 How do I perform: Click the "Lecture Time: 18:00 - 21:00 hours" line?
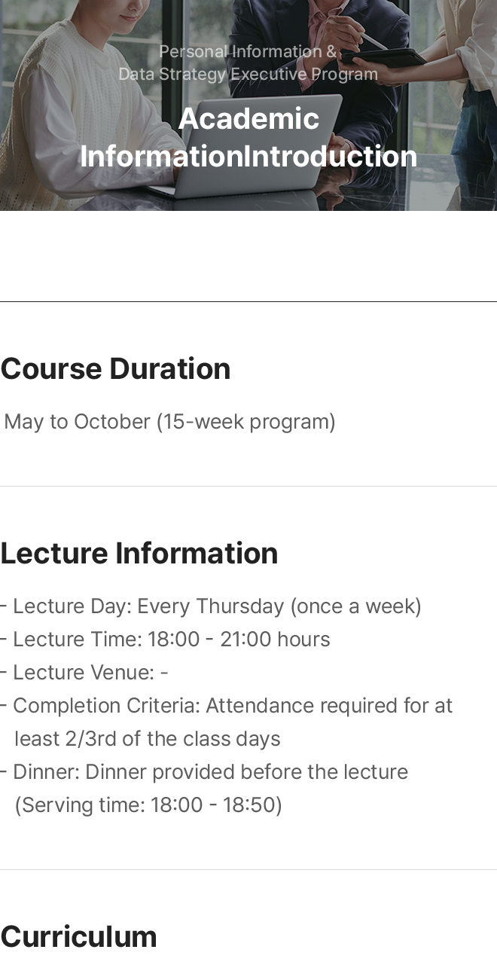coord(172,640)
